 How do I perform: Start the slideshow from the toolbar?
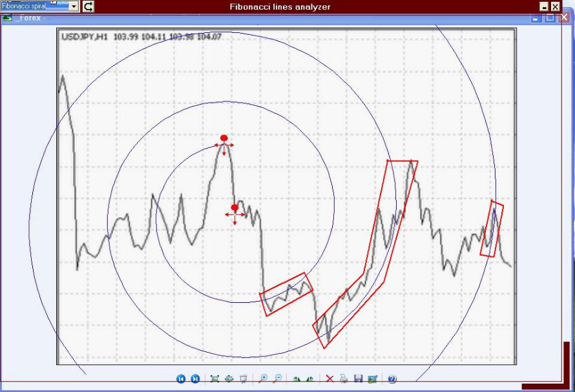[x=243, y=379]
